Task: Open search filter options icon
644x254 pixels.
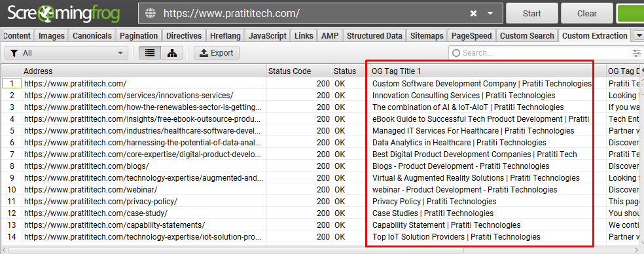Action: pyautogui.click(x=637, y=53)
